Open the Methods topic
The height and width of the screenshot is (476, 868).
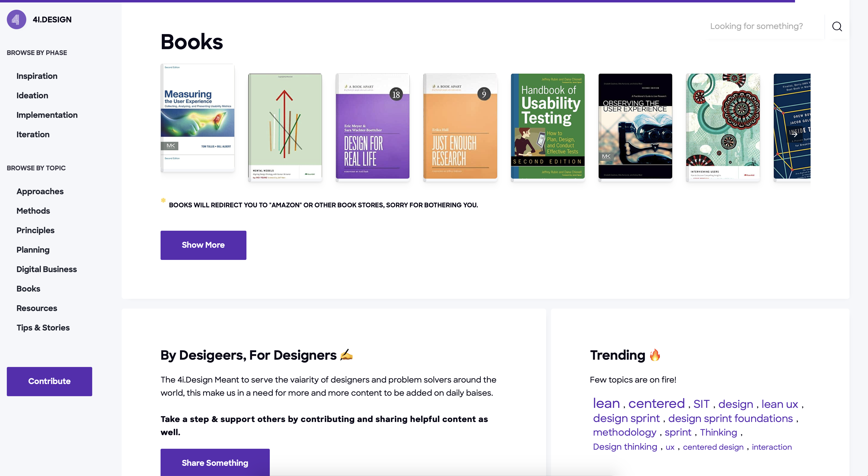click(33, 211)
